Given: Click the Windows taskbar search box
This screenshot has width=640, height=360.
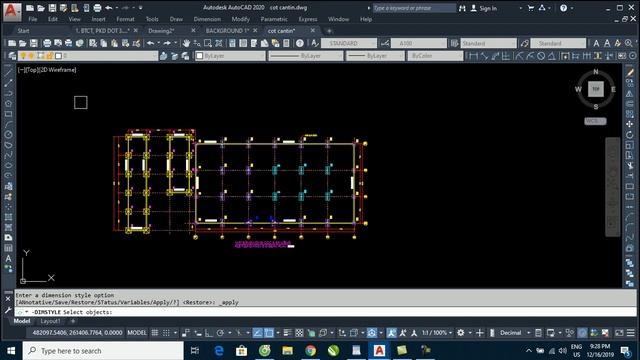Looking at the screenshot, I should coord(103,351).
